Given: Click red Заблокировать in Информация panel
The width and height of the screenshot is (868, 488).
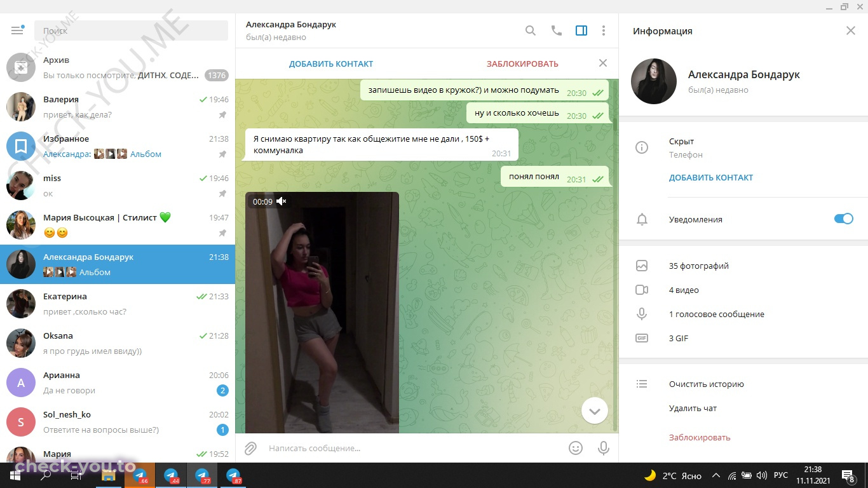Looking at the screenshot, I should pos(700,437).
